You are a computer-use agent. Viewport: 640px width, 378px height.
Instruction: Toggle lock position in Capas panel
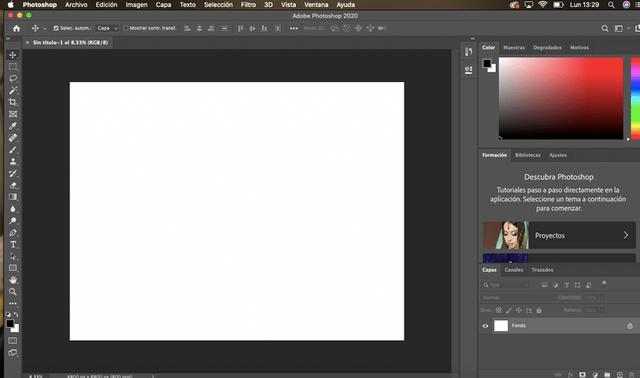pyautogui.click(x=519, y=310)
